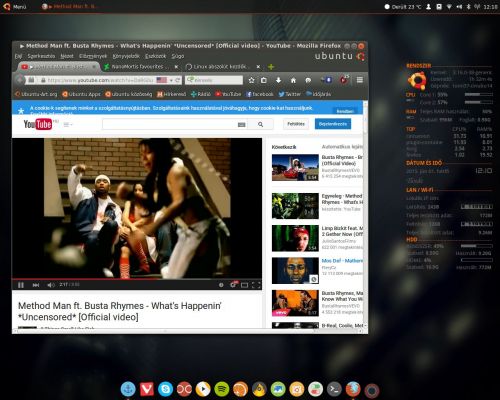
Task: Open the YouTube guide menu dropdown
Action: click(x=68, y=124)
